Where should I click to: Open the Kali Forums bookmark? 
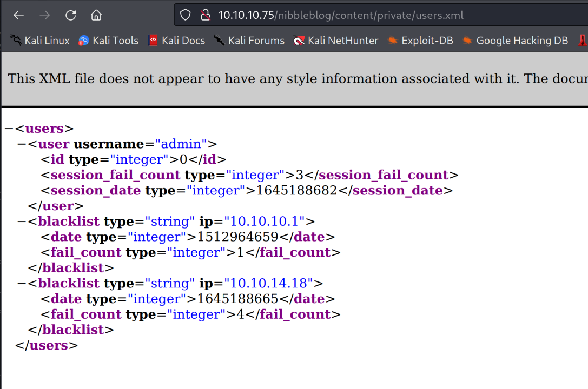(x=249, y=41)
